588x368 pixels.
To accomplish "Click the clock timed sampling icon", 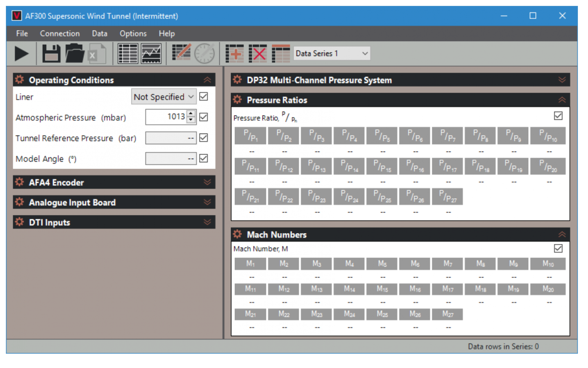I will pos(205,54).
